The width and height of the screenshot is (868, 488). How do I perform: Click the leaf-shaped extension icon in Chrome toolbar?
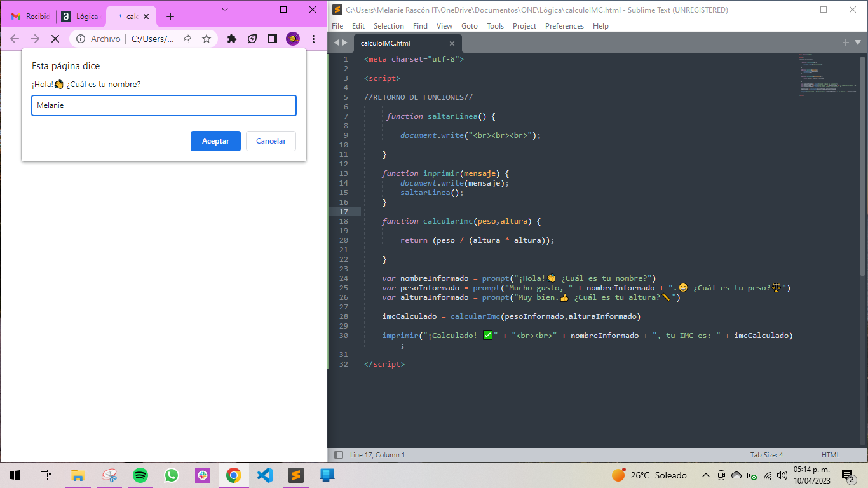pyautogui.click(x=252, y=39)
